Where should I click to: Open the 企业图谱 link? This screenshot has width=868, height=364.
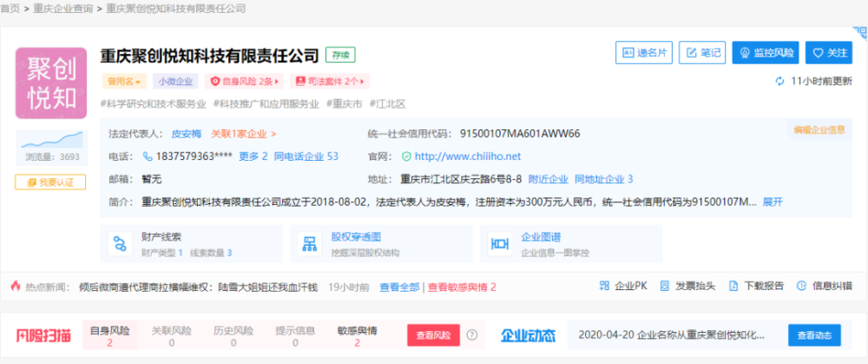coord(541,237)
